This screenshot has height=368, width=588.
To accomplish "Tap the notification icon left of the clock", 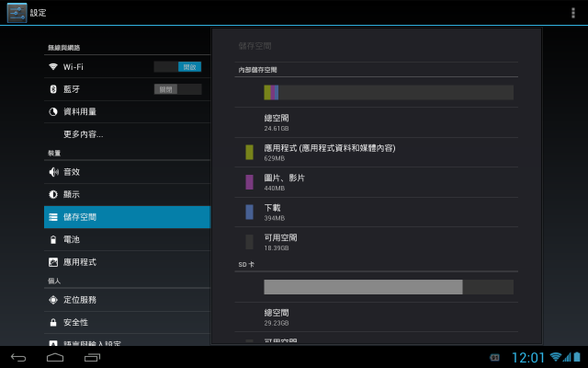I will click(494, 358).
